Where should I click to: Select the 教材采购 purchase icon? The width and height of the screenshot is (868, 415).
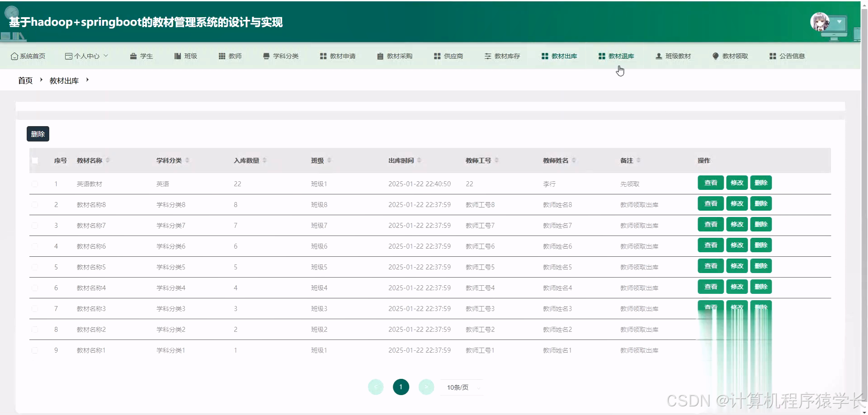[x=380, y=56]
